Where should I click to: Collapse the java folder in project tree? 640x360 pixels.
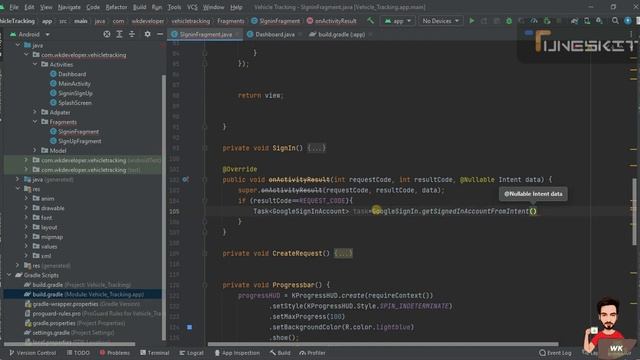coord(18,45)
